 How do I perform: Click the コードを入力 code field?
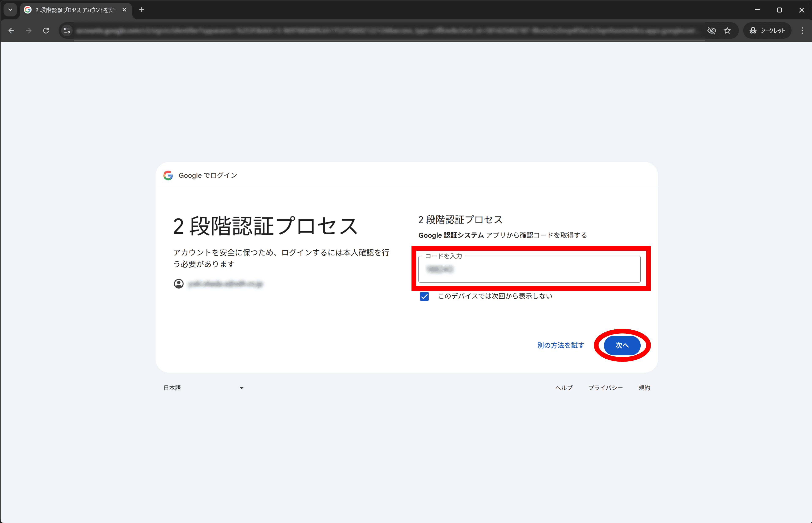(529, 269)
